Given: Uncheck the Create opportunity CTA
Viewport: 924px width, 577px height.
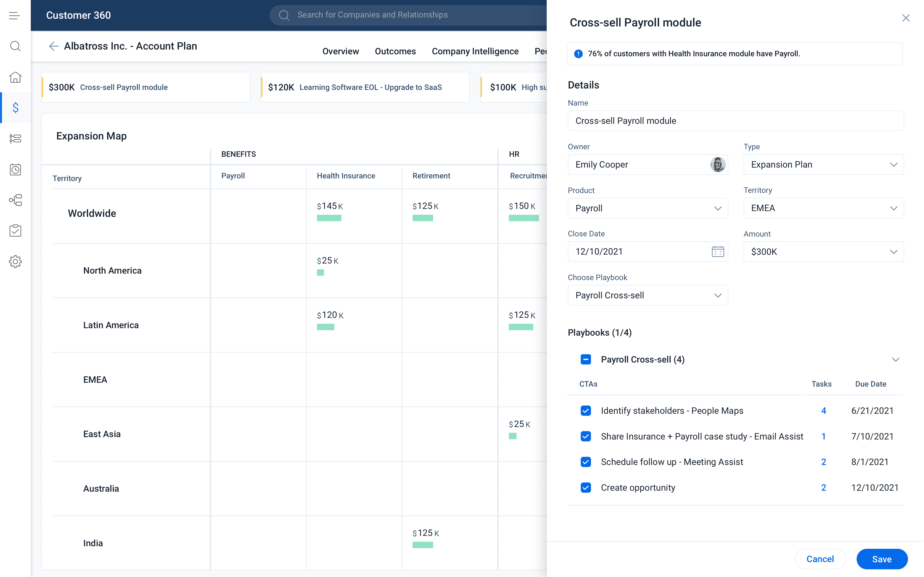Looking at the screenshot, I should 586,488.
